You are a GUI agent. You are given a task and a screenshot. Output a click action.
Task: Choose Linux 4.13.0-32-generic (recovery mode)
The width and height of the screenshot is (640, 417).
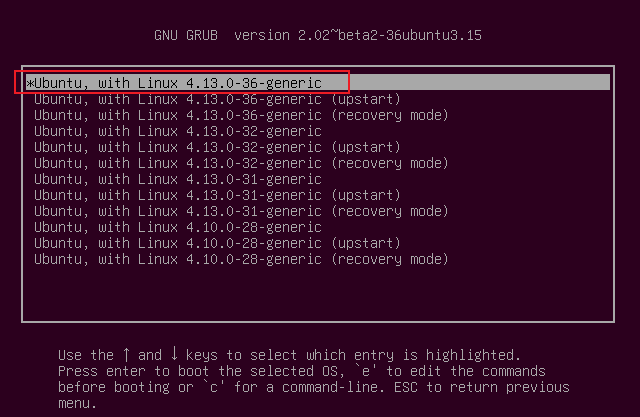coord(241,163)
